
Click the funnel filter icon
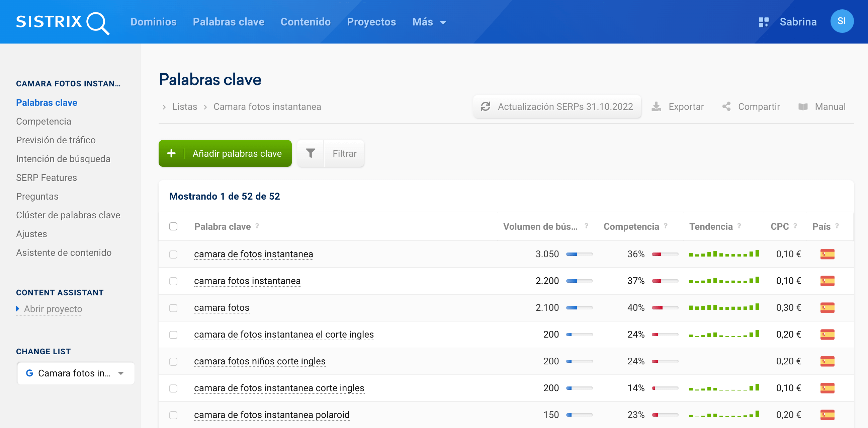(310, 153)
